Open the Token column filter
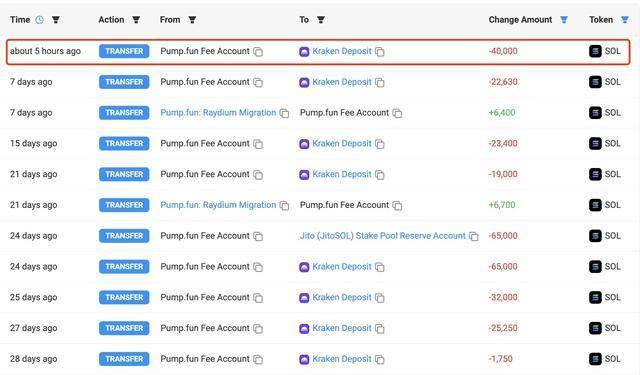640x375 pixels. [x=625, y=20]
